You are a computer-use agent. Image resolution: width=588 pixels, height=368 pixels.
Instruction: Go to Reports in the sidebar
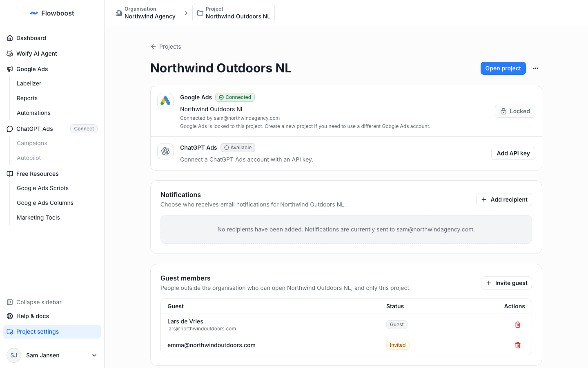pos(27,98)
